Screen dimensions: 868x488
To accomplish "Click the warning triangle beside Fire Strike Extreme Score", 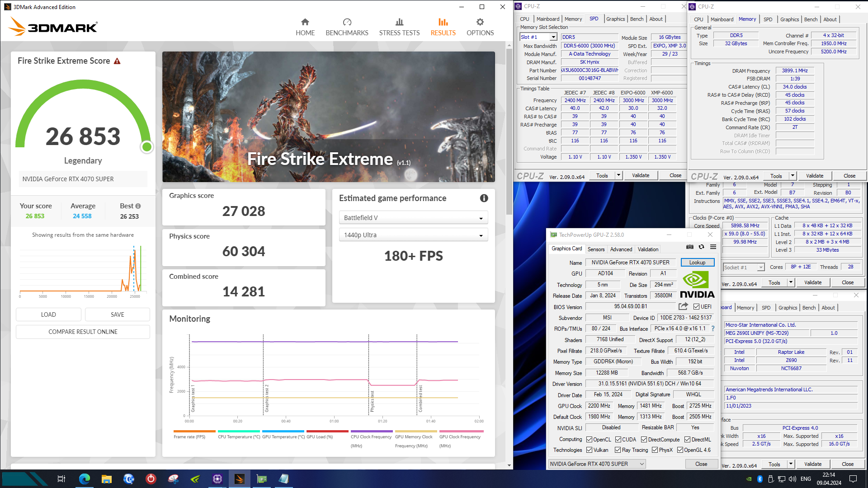I will pyautogui.click(x=117, y=61).
